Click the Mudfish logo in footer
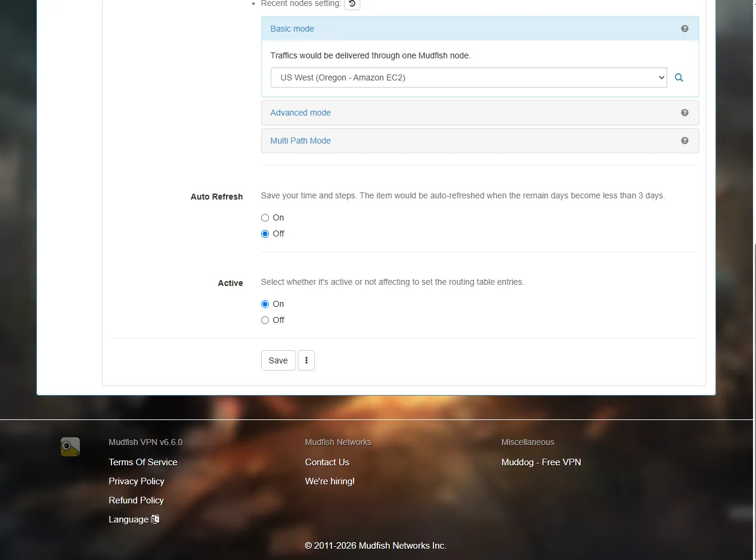The width and height of the screenshot is (756, 560). point(70,447)
